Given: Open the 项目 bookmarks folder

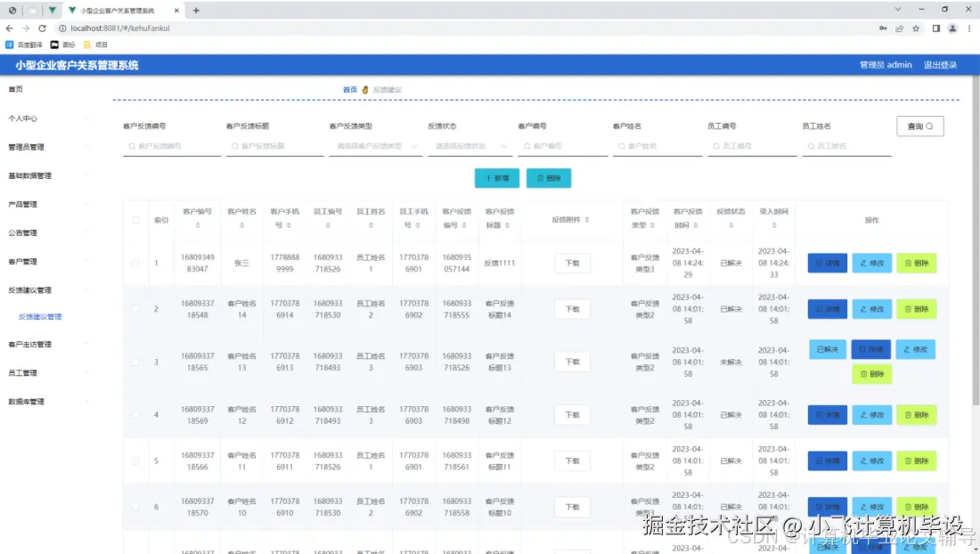Looking at the screenshot, I should [x=95, y=45].
